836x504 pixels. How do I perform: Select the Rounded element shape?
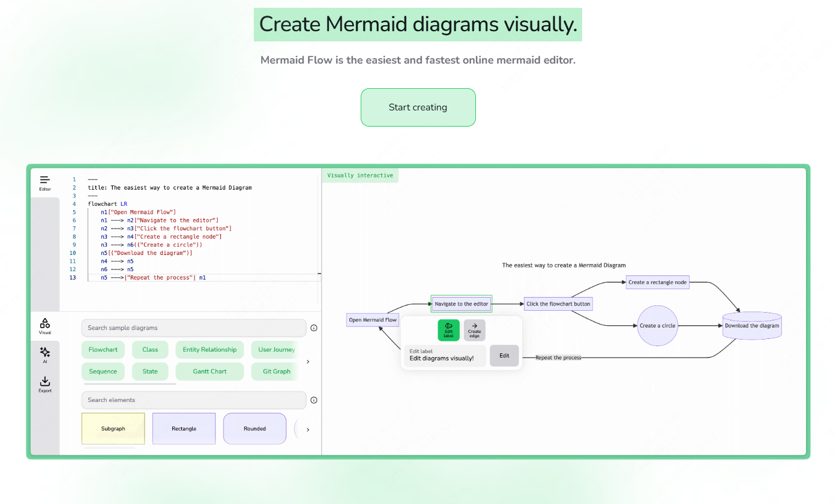tap(254, 428)
